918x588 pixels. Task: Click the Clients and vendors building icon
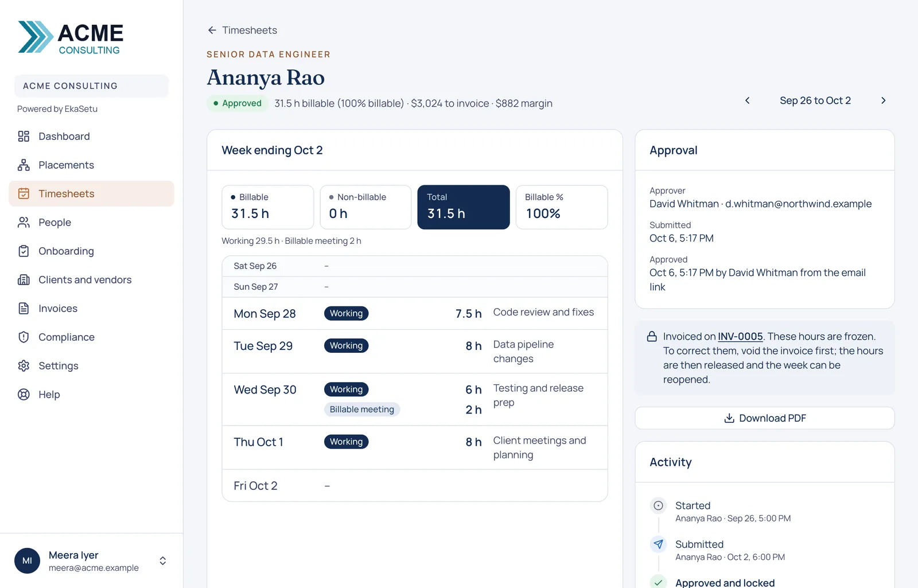click(x=24, y=280)
